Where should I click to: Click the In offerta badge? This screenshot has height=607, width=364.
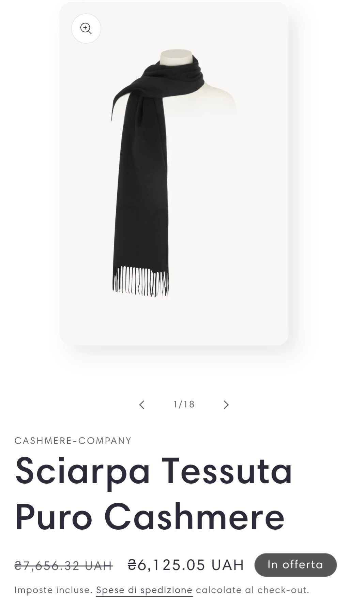[295, 565]
